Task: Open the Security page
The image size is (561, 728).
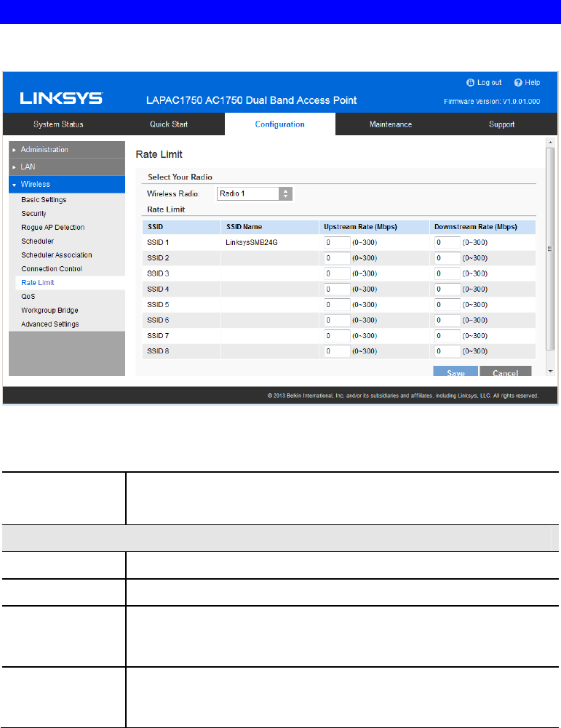Action: pos(33,214)
